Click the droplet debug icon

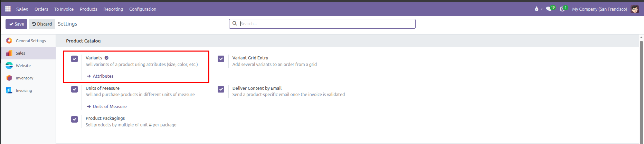tap(537, 9)
